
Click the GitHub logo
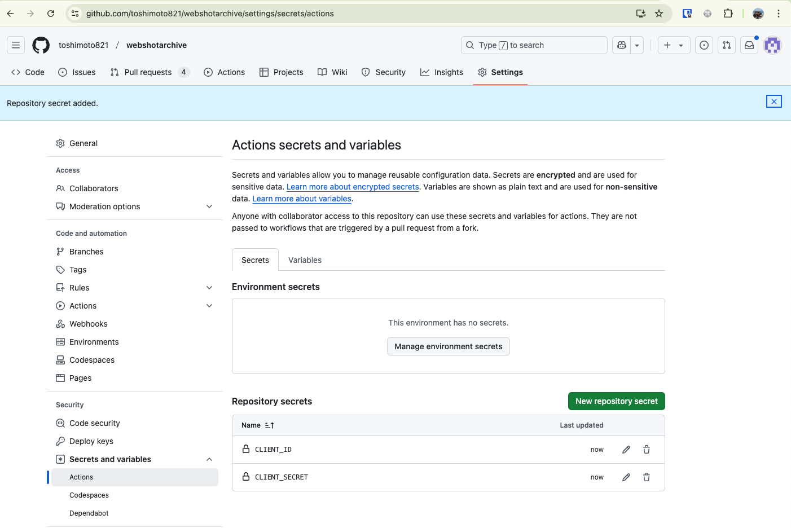click(x=41, y=45)
